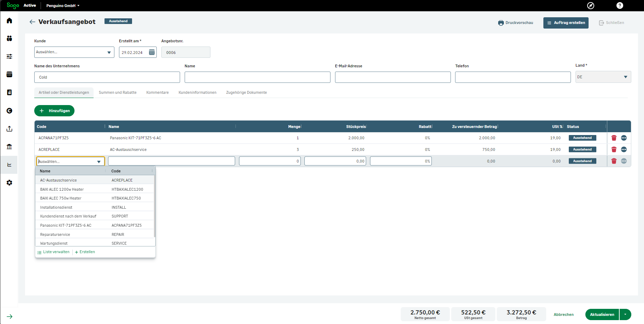Select AC-Austauschservice from the product list
Screen dimensions: 644x324
[58, 180]
